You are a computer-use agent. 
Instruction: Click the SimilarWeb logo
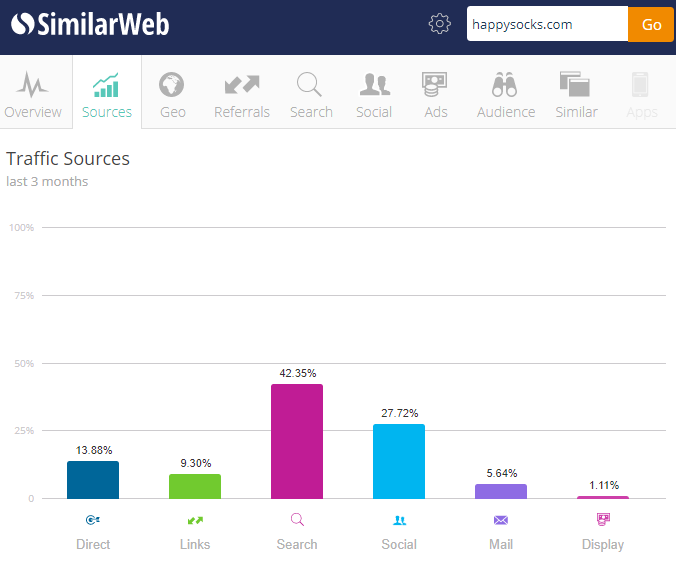click(90, 24)
